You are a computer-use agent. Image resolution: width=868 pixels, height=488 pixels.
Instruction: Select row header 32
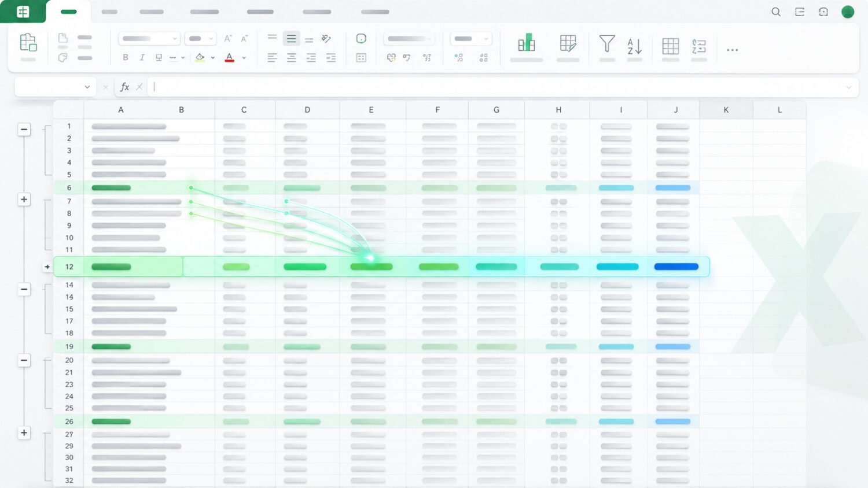coord(69,480)
